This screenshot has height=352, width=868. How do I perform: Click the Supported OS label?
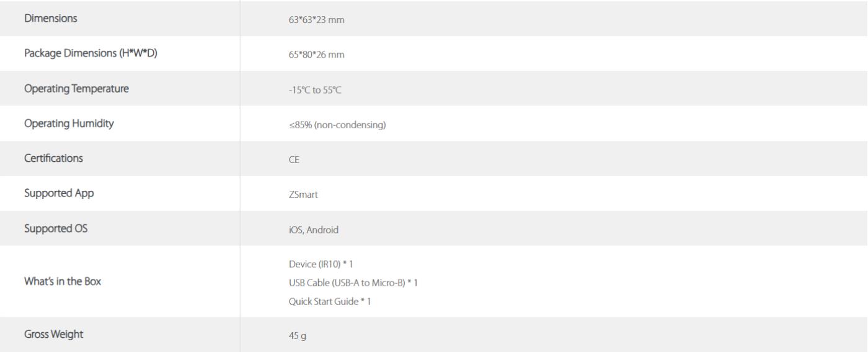tap(56, 228)
